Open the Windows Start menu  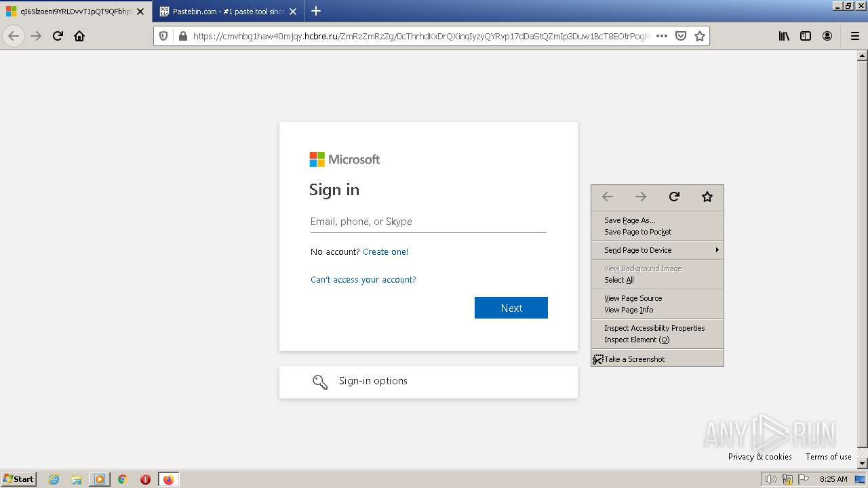[x=19, y=479]
